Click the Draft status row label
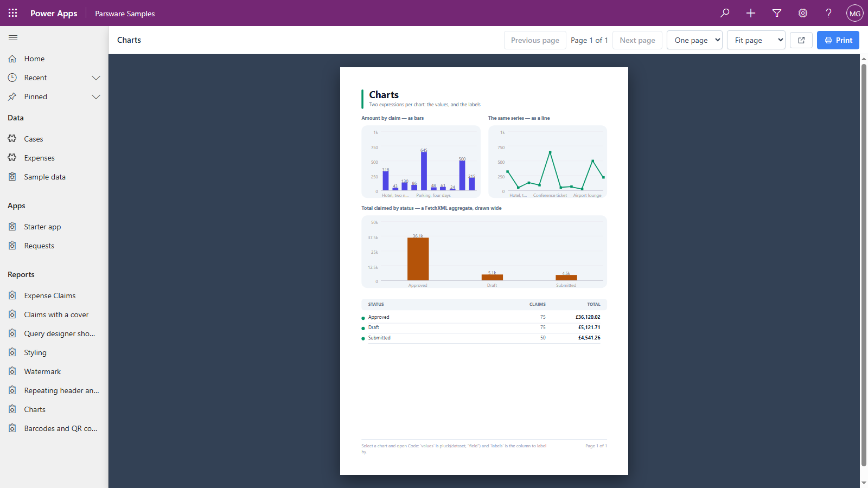The image size is (868, 488). pos(374,328)
